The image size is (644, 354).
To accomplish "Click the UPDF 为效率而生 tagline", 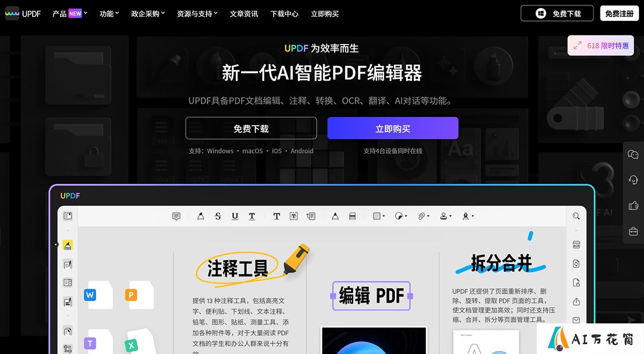I will (x=321, y=48).
